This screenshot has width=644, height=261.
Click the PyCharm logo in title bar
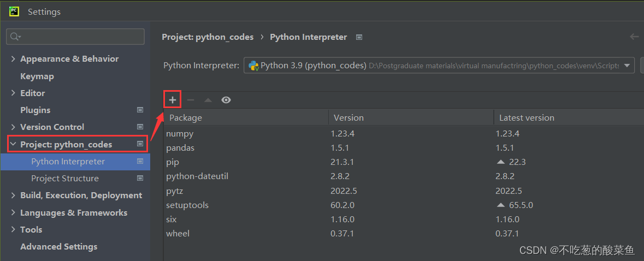click(x=14, y=11)
